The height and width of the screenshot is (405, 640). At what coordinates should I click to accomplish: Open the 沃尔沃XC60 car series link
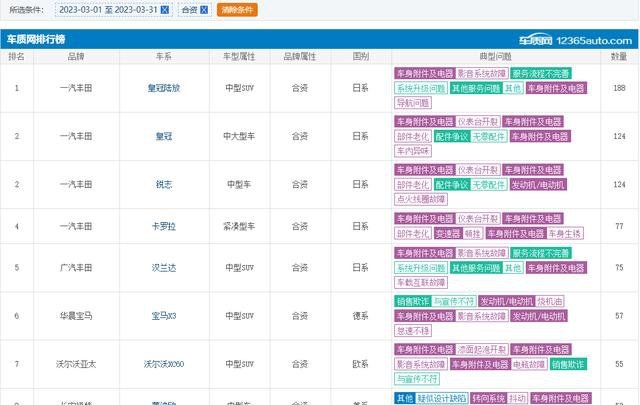164,364
